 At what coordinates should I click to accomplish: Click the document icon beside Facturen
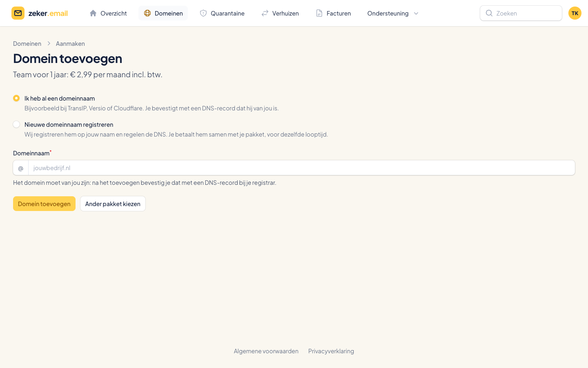[x=319, y=13]
